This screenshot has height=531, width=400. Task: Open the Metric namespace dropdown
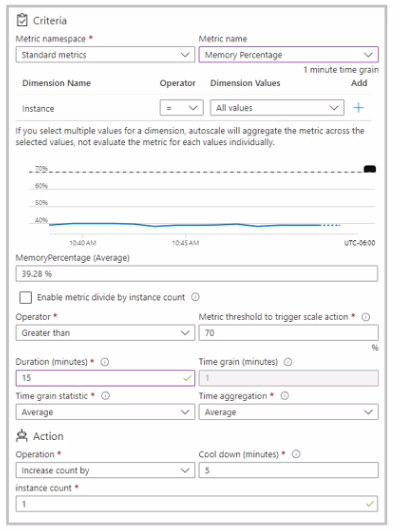[105, 55]
